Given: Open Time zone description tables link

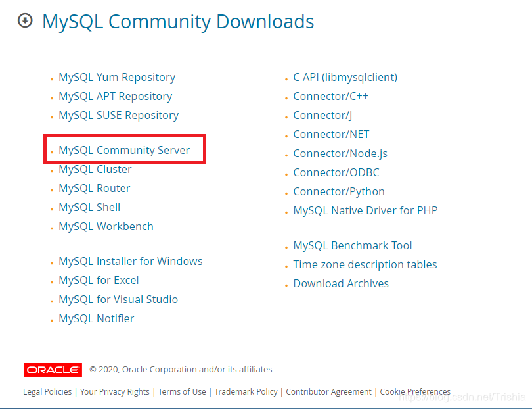Looking at the screenshot, I should 365,264.
